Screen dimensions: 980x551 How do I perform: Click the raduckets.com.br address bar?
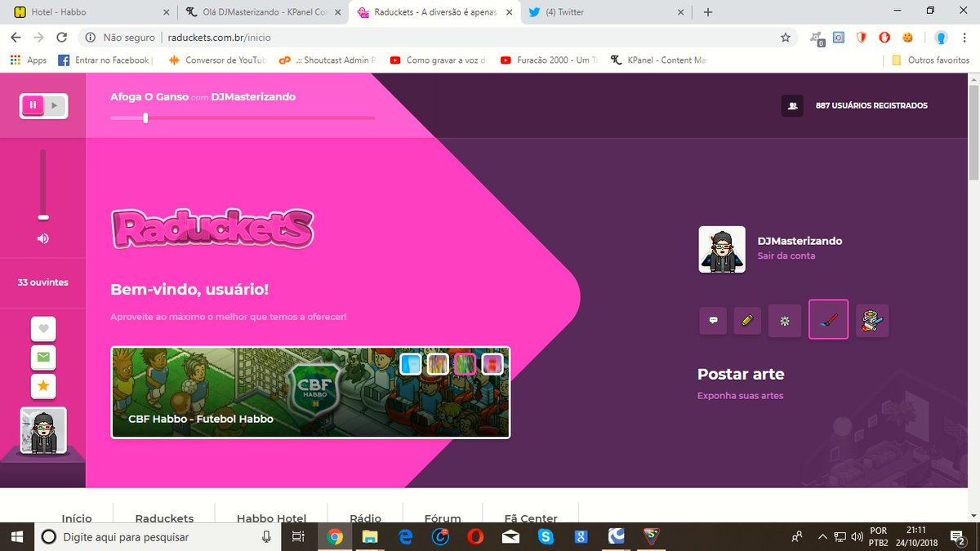click(x=437, y=38)
